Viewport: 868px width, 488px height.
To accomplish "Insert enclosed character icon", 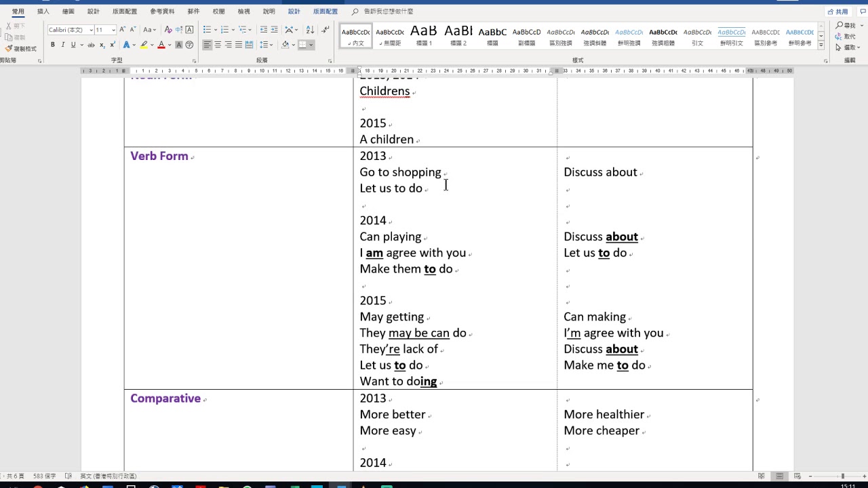I will pyautogui.click(x=189, y=45).
